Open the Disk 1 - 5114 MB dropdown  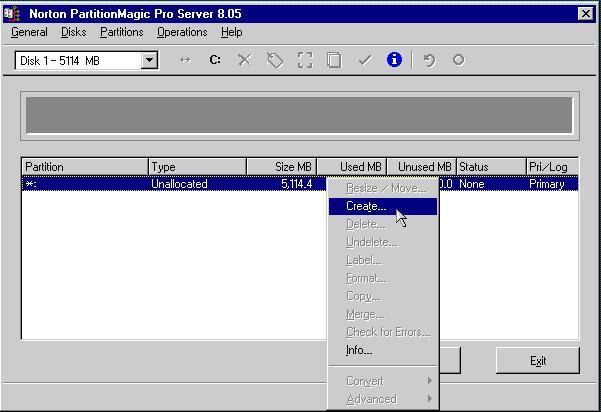pos(149,60)
